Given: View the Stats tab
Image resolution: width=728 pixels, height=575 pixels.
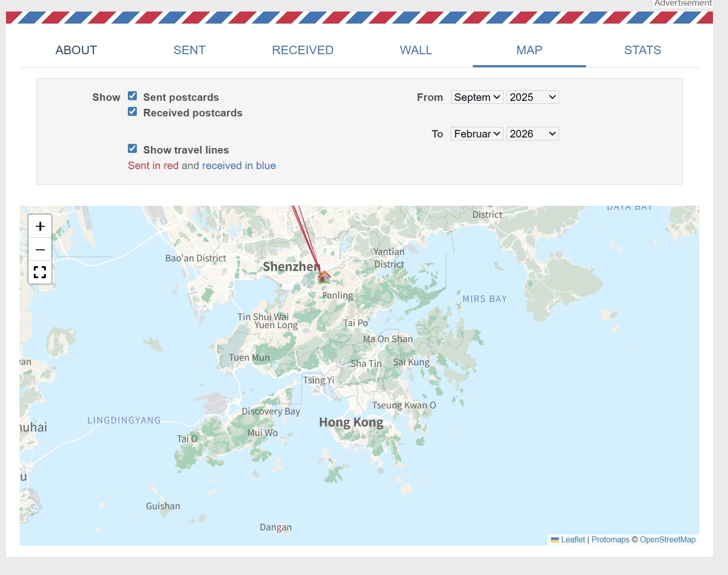Looking at the screenshot, I should (x=642, y=50).
